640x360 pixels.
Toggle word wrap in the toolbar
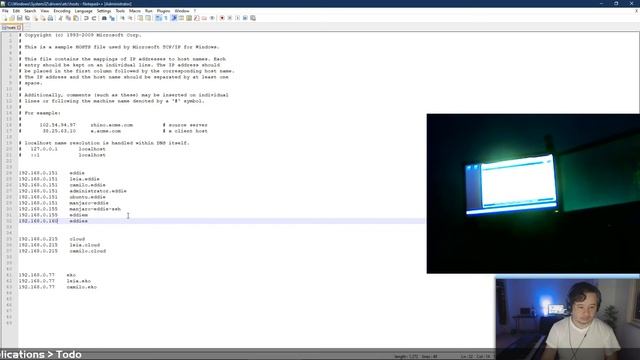click(158, 18)
